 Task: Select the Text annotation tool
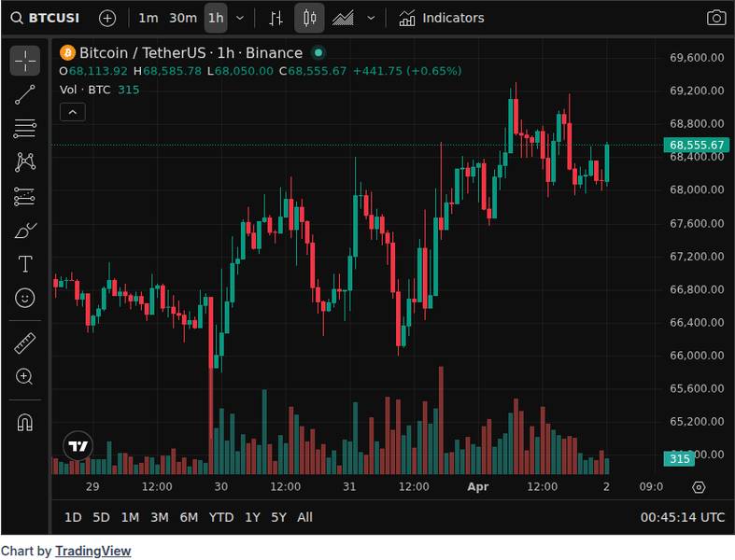(x=25, y=264)
